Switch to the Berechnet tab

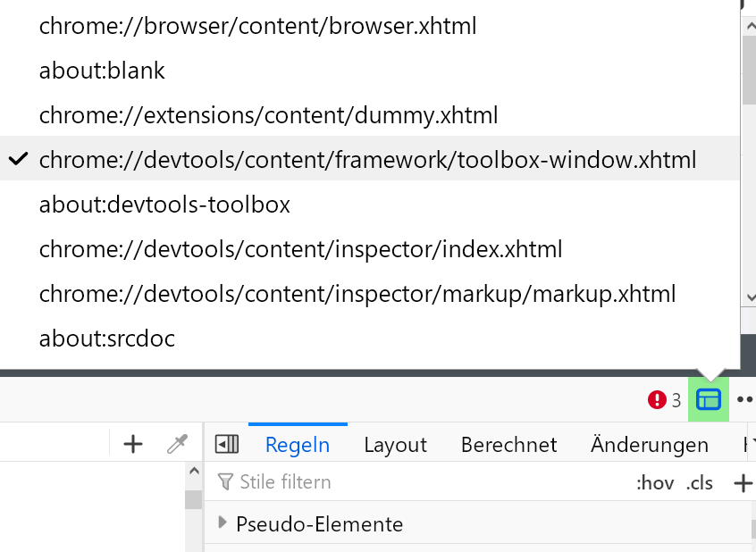coord(508,445)
